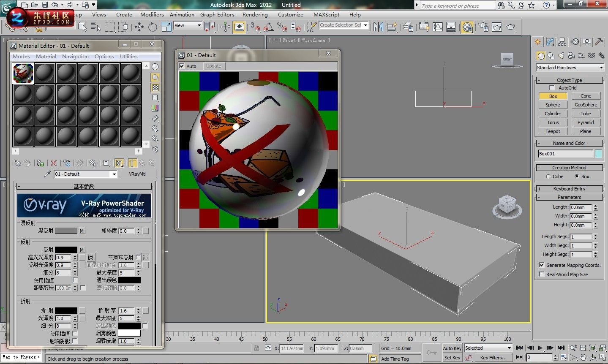Go to animation end button

click(x=561, y=348)
